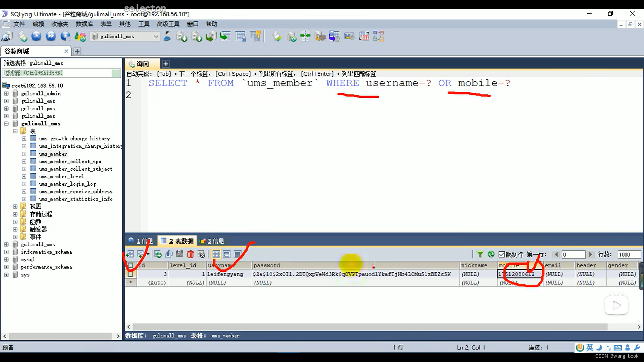This screenshot has height=362, width=644.
Task: Click the new connection icon
Action: (7, 36)
